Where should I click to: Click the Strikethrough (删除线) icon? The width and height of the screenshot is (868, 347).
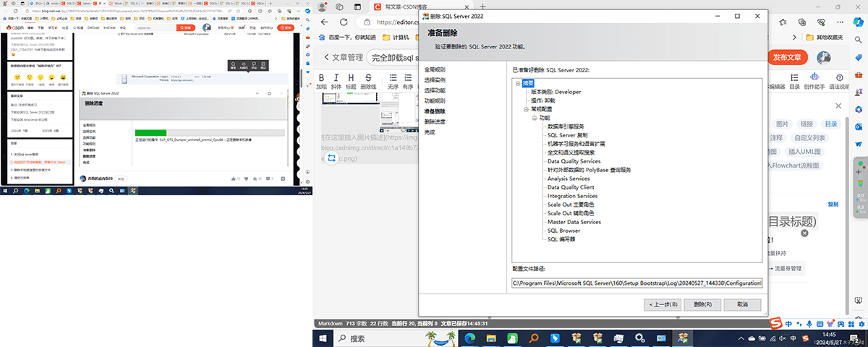click(x=368, y=78)
